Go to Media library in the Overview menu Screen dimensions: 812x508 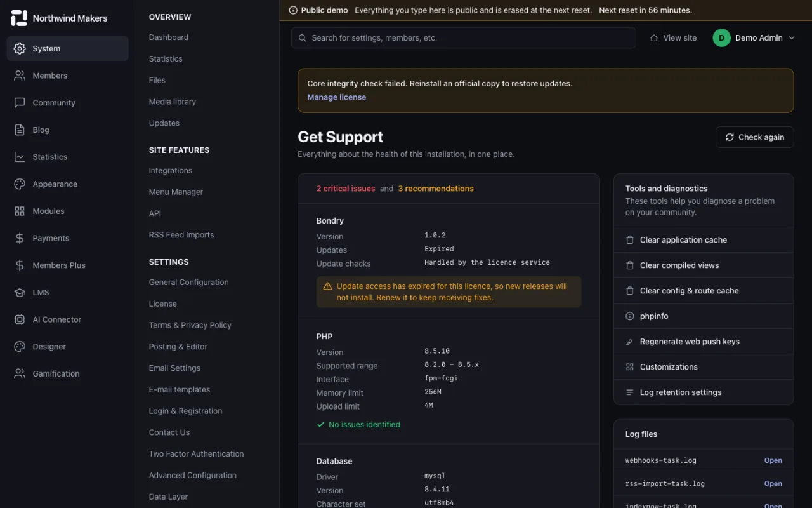point(173,102)
